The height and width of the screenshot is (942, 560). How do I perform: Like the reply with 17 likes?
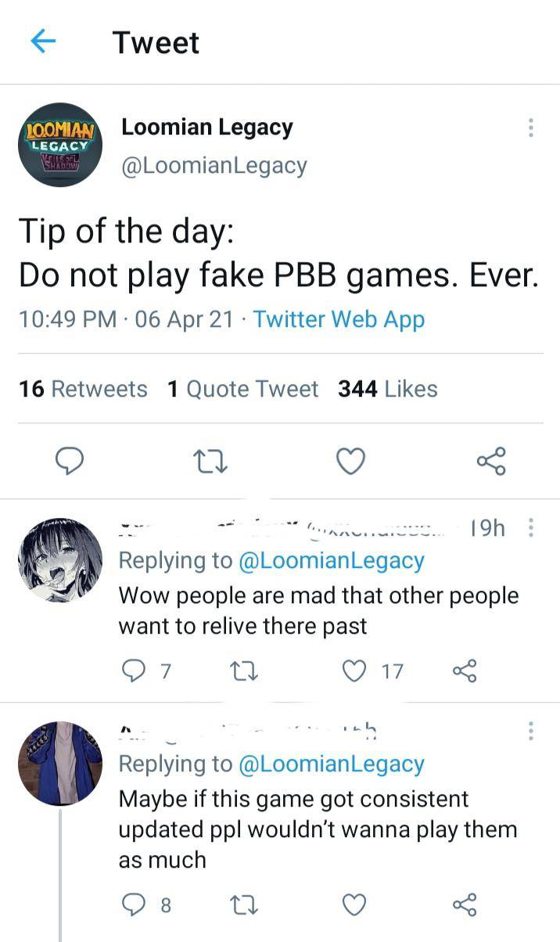(x=354, y=671)
